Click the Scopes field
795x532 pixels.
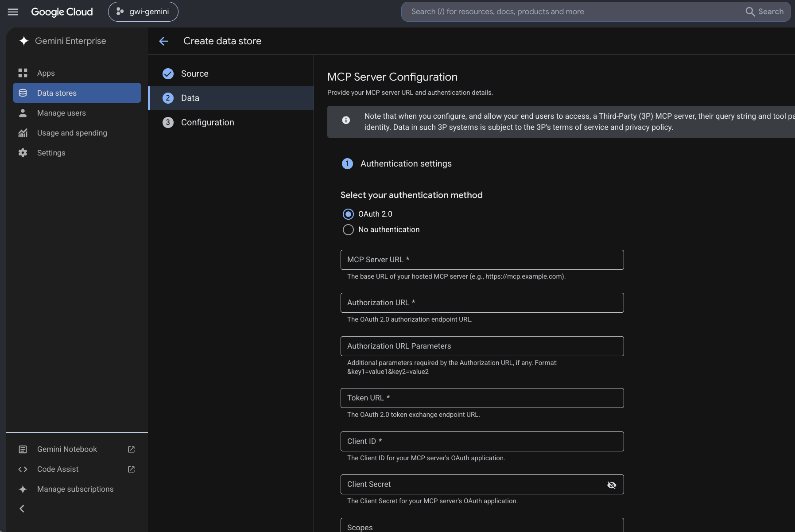click(x=482, y=525)
